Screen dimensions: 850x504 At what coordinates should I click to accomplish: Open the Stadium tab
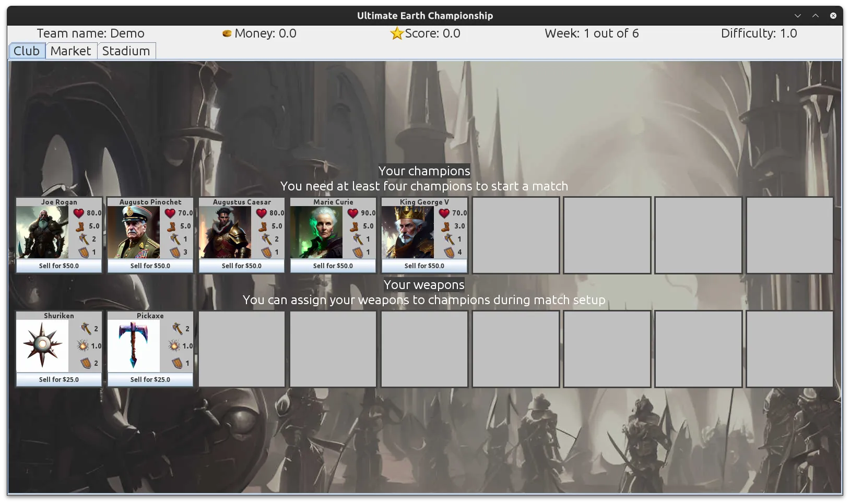pyautogui.click(x=126, y=51)
